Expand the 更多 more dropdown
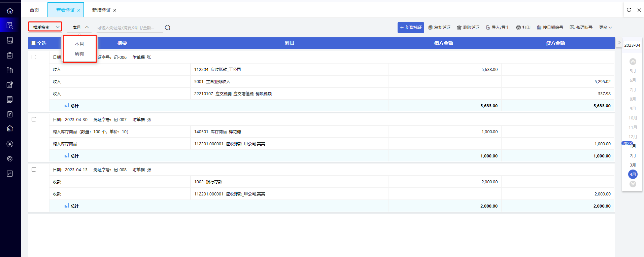 [606, 28]
